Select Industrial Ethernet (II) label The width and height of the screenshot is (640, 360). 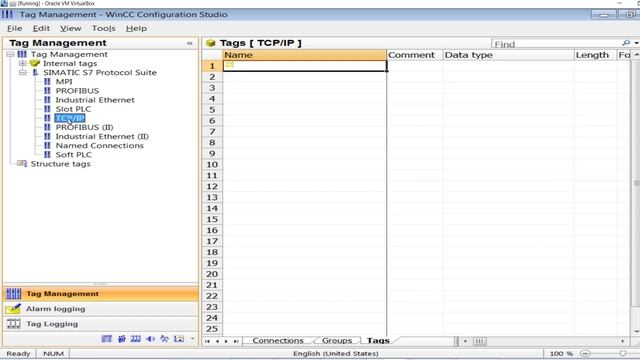click(x=102, y=136)
